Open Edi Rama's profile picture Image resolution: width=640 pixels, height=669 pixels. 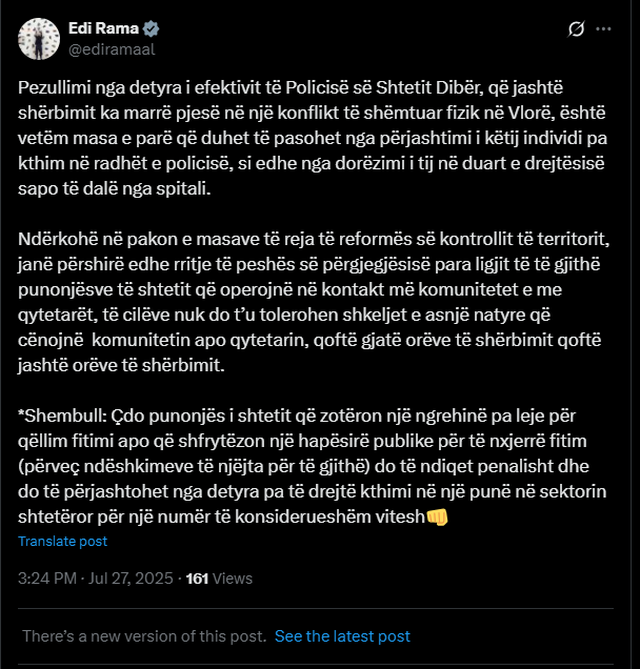38,37
